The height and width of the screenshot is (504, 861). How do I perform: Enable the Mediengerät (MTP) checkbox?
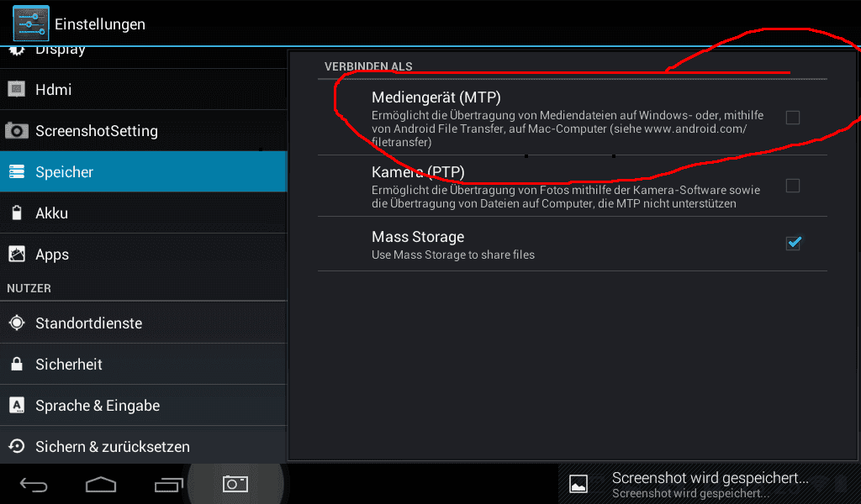[x=792, y=118]
